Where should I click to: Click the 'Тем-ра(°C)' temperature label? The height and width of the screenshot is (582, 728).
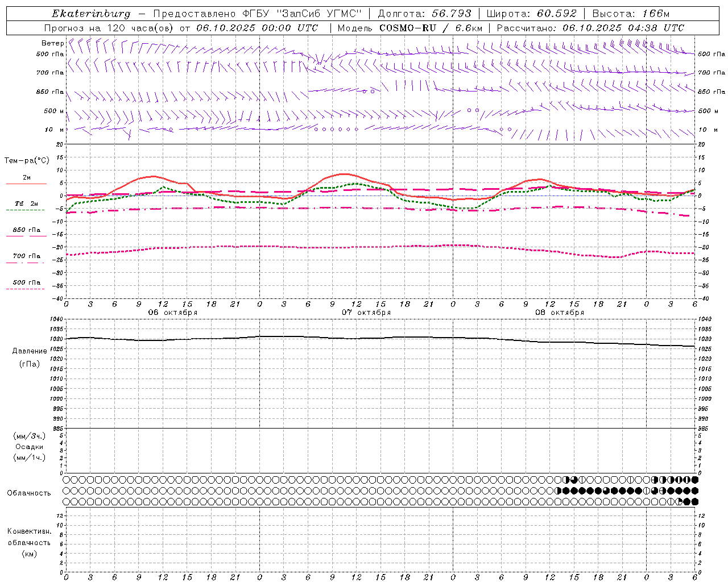tap(27, 161)
